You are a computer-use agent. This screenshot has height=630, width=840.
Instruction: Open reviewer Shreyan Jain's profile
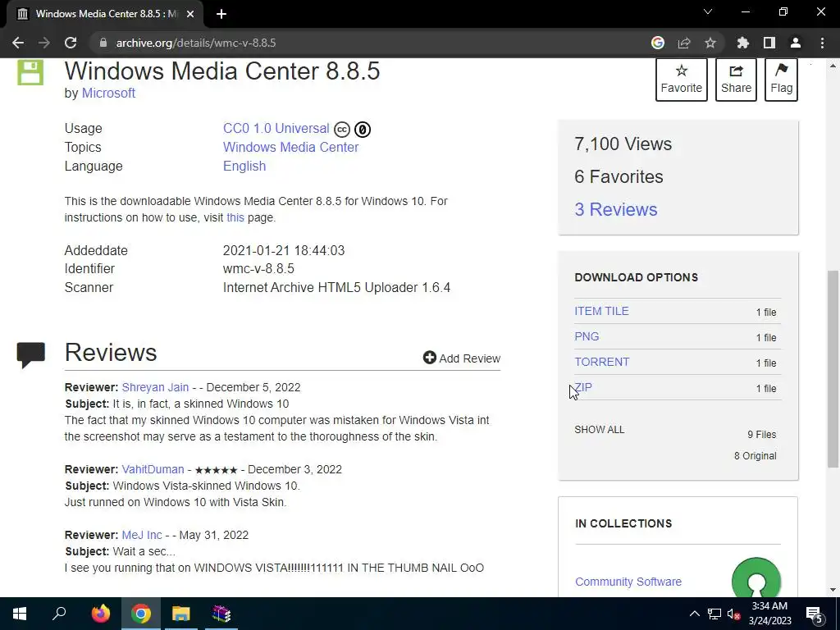click(155, 387)
